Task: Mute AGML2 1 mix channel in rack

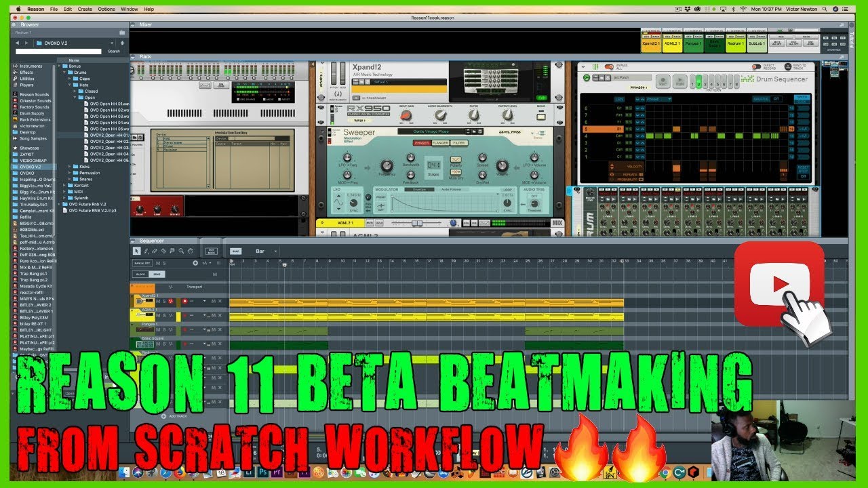Action: click(370, 223)
